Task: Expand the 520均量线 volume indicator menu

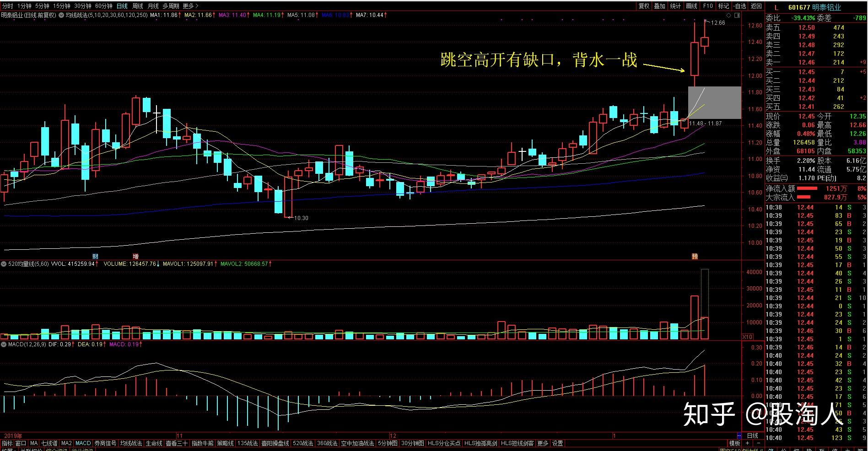Action: (4, 264)
